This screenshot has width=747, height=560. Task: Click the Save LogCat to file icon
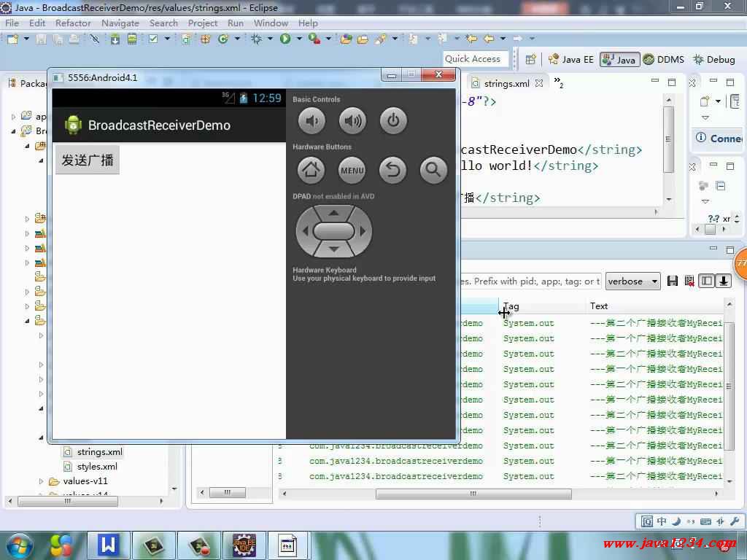coord(672,281)
